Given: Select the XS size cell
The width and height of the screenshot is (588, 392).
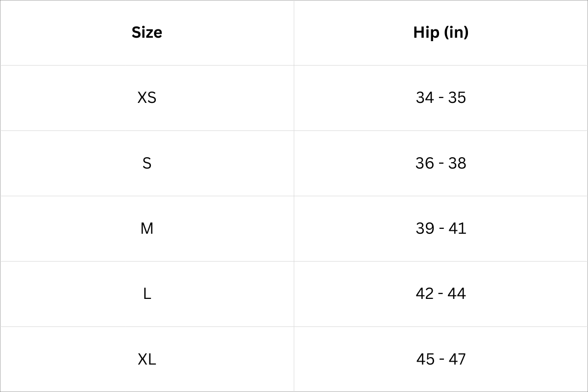Looking at the screenshot, I should point(147,98).
